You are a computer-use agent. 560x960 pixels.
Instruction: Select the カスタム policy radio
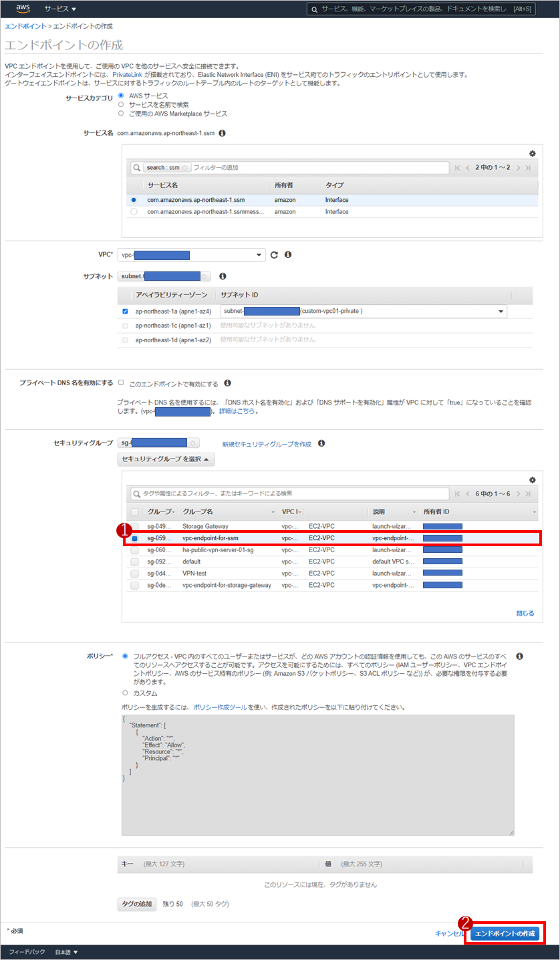pos(125,693)
